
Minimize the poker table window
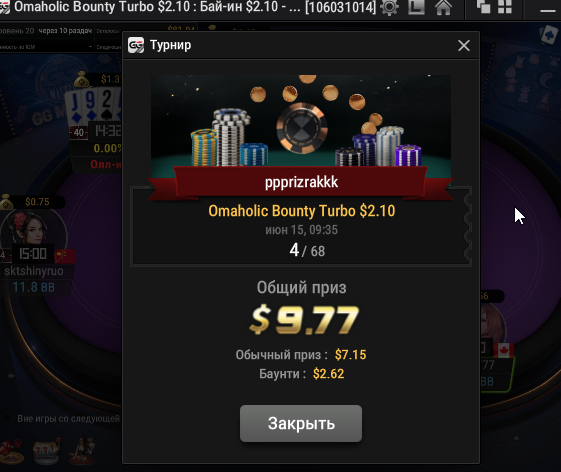click(548, 10)
